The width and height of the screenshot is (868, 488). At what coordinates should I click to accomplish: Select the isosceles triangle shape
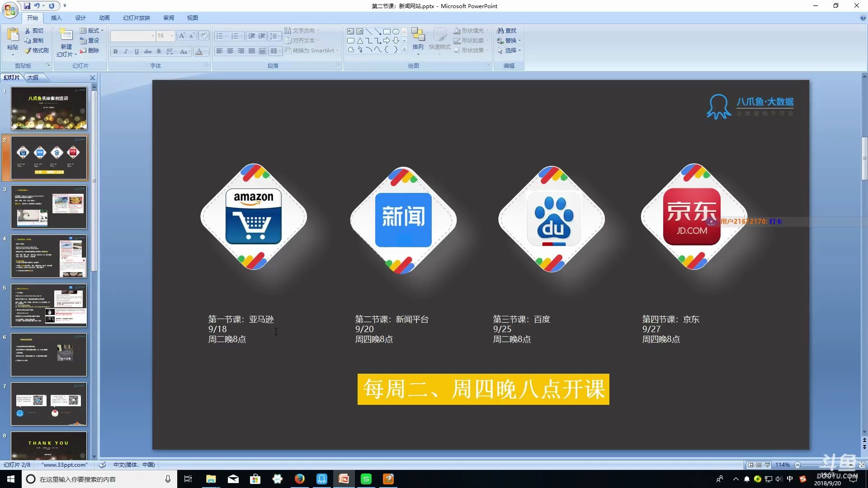(x=359, y=41)
